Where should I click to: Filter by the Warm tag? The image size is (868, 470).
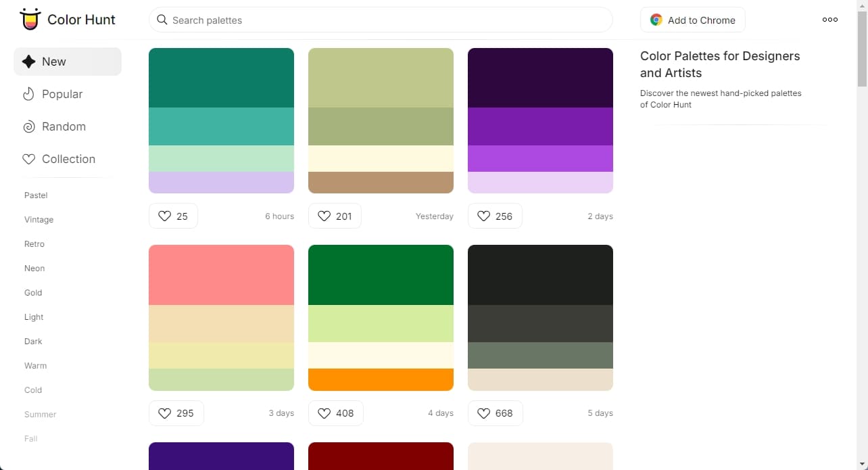point(35,366)
